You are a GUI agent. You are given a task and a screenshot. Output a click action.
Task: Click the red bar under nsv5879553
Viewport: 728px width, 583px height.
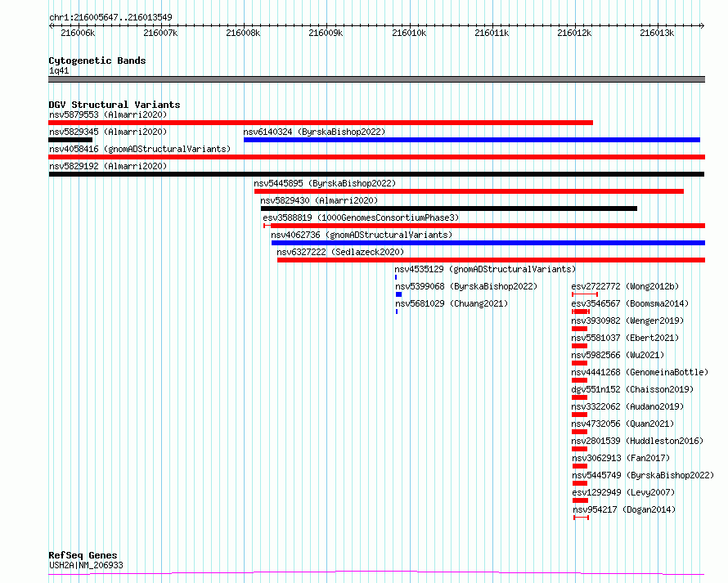(321, 123)
